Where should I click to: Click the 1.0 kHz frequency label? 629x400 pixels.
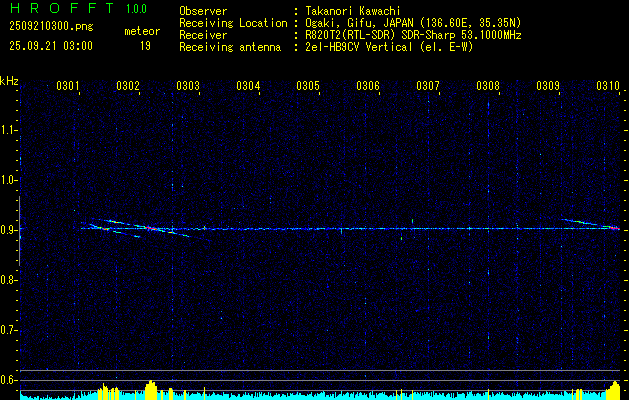point(8,180)
